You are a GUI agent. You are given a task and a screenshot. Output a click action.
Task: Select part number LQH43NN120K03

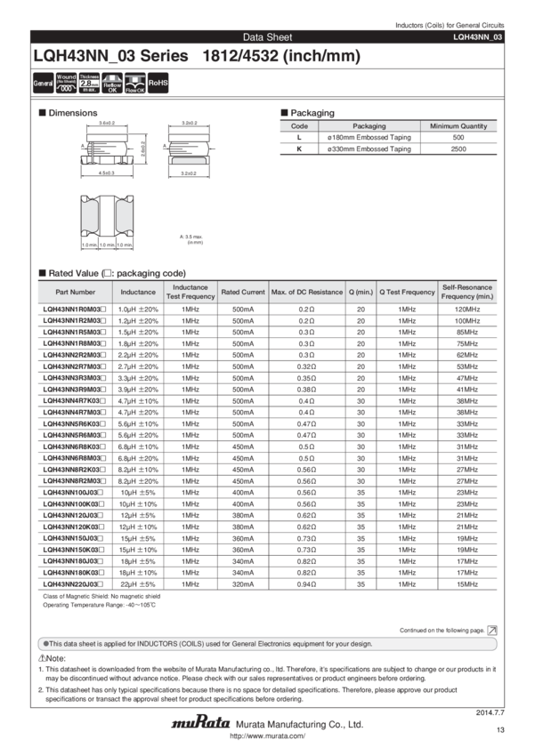[73, 527]
